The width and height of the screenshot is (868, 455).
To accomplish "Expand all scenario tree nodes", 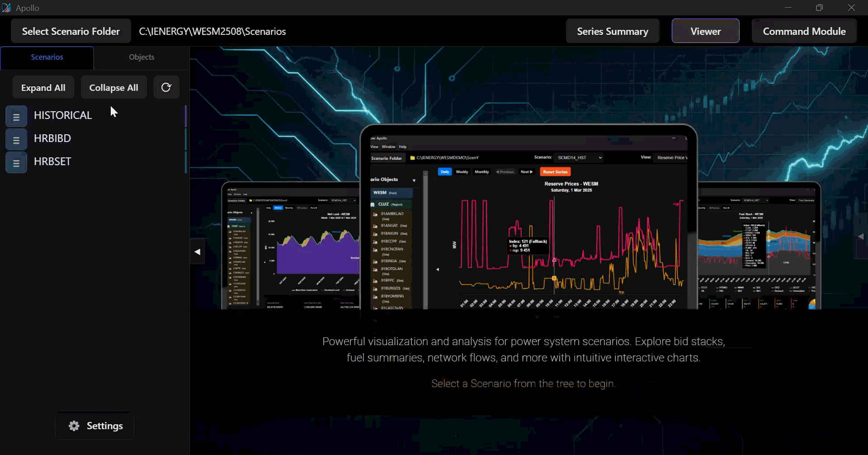I will coord(43,87).
